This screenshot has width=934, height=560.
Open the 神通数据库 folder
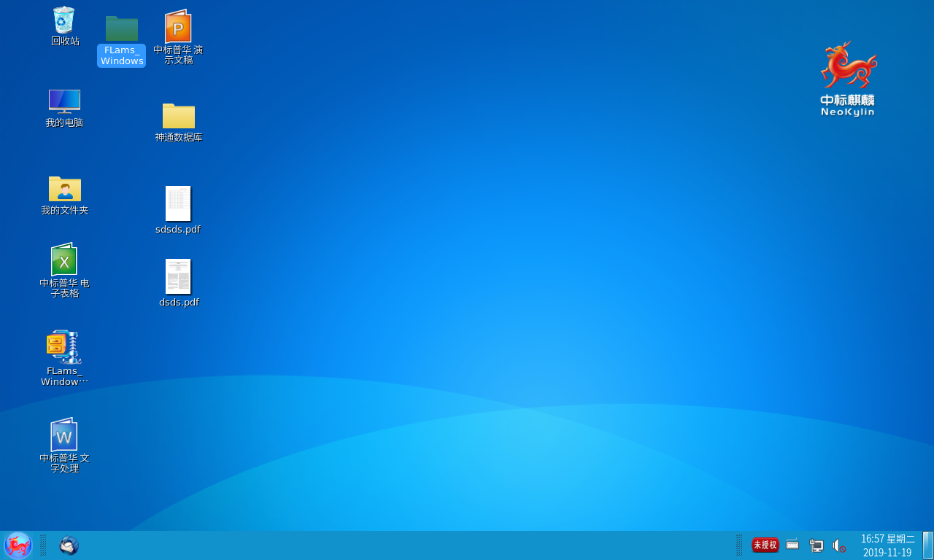point(178,116)
